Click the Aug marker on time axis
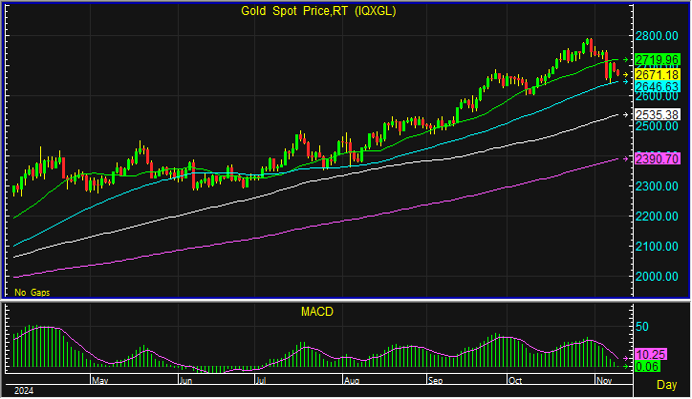The width and height of the screenshot is (692, 399). tap(352, 380)
